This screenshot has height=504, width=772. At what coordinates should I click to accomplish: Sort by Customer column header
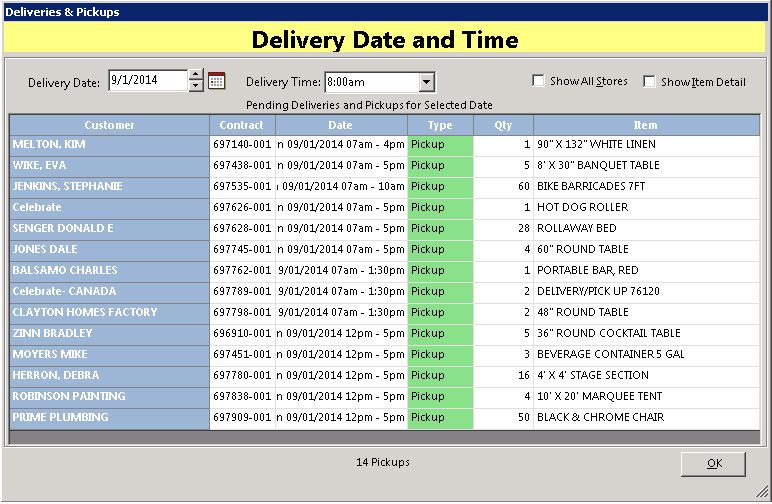coord(109,125)
